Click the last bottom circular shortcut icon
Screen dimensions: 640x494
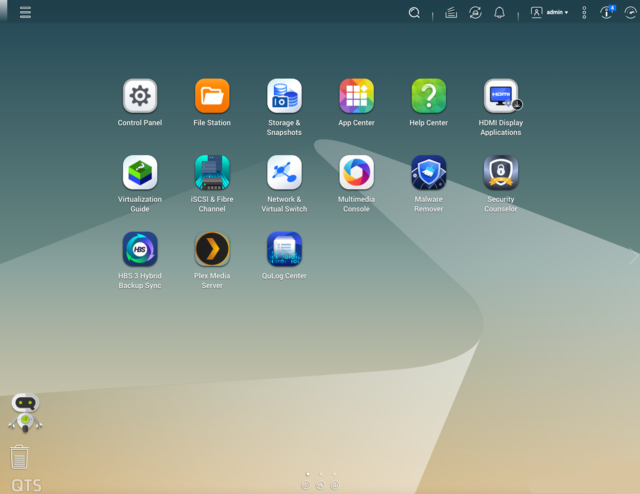pos(335,485)
